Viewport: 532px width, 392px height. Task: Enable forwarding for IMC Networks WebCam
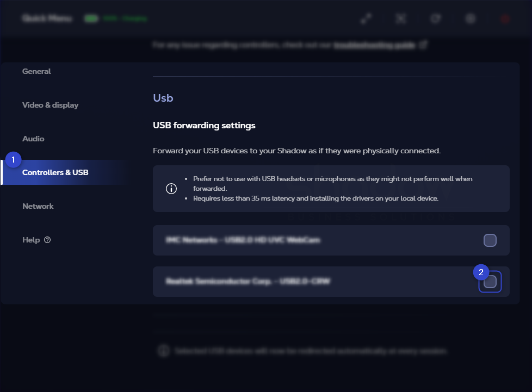click(490, 240)
